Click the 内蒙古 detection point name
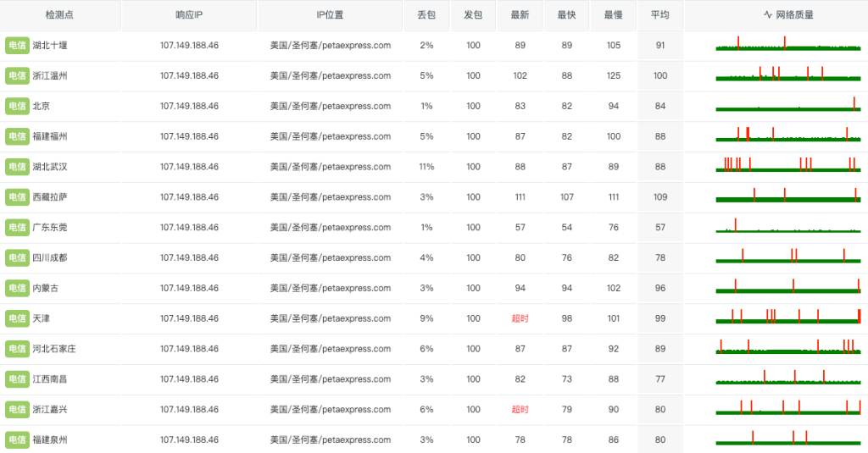This screenshot has width=868, height=453. point(46,289)
